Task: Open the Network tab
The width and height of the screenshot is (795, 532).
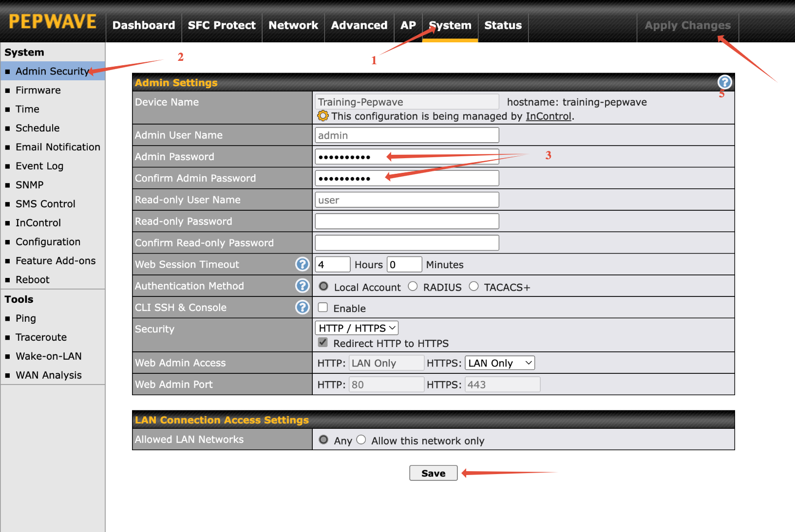Action: (293, 25)
